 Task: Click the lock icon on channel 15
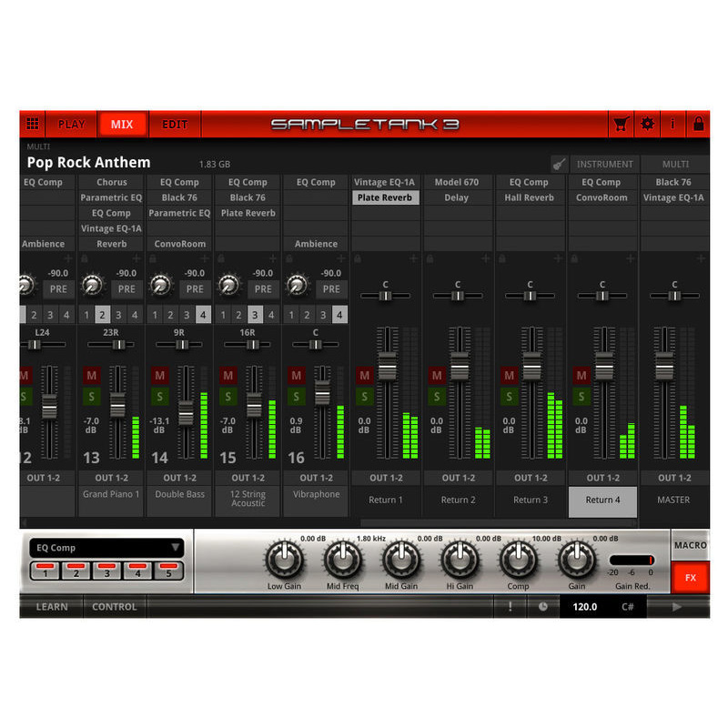tap(221, 258)
